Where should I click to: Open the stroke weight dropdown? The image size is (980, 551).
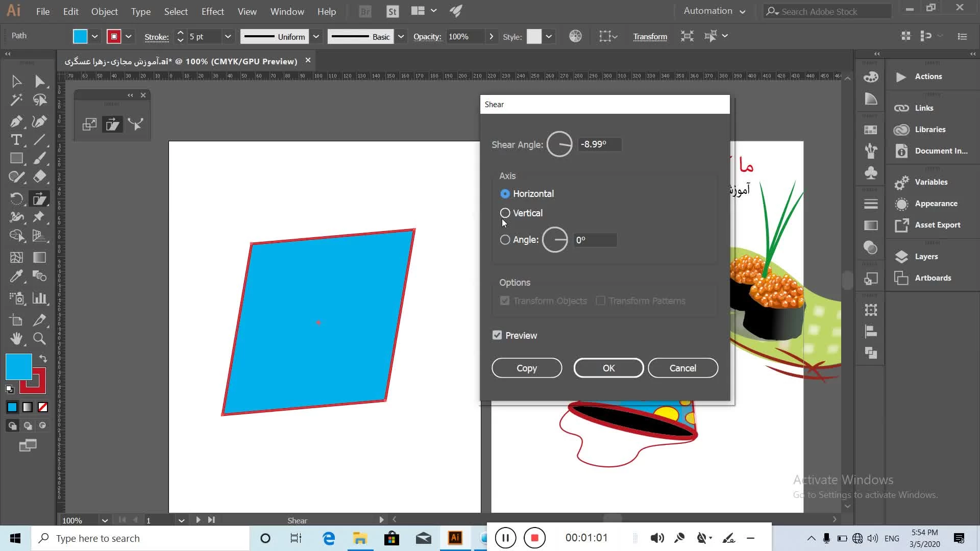click(228, 36)
